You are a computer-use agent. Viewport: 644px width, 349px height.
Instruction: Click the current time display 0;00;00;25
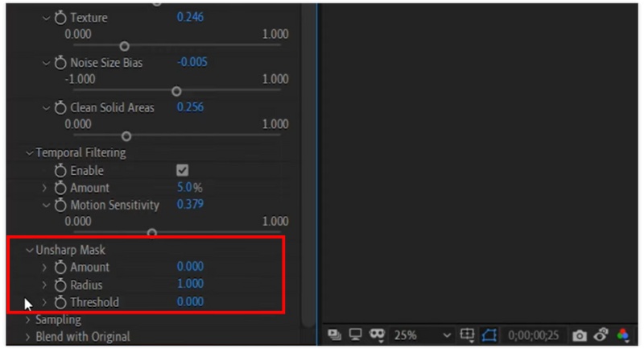coord(534,334)
